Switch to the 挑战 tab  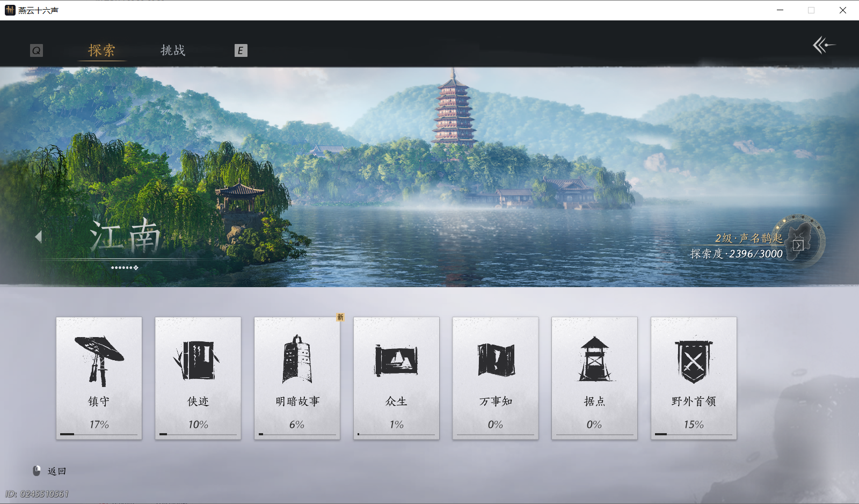click(x=173, y=50)
